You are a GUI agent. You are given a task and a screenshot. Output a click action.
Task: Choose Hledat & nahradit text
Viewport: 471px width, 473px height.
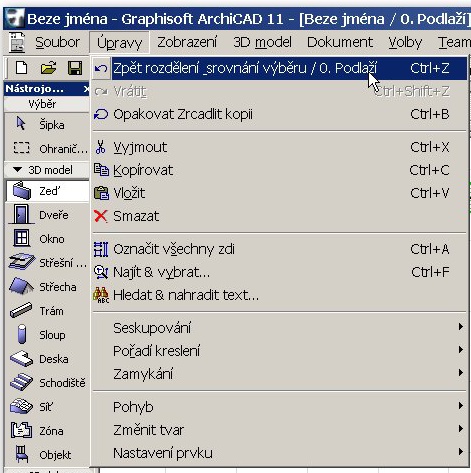click(x=280, y=295)
